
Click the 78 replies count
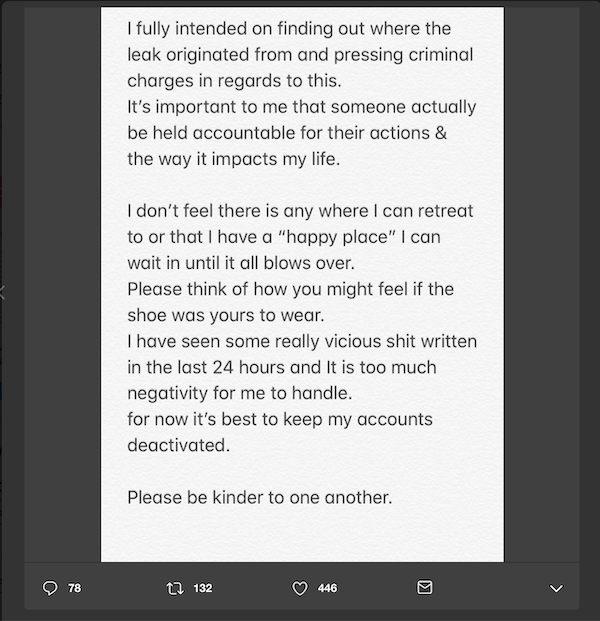(x=74, y=589)
